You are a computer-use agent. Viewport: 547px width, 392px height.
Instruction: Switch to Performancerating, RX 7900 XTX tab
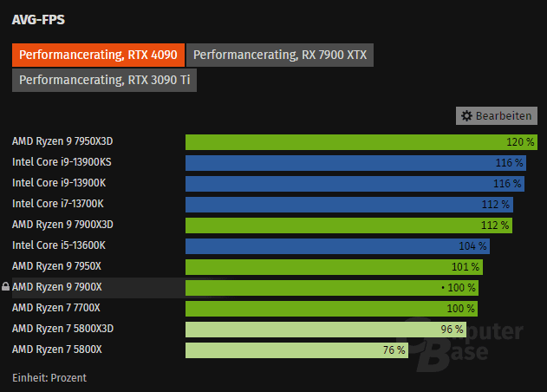tap(280, 55)
